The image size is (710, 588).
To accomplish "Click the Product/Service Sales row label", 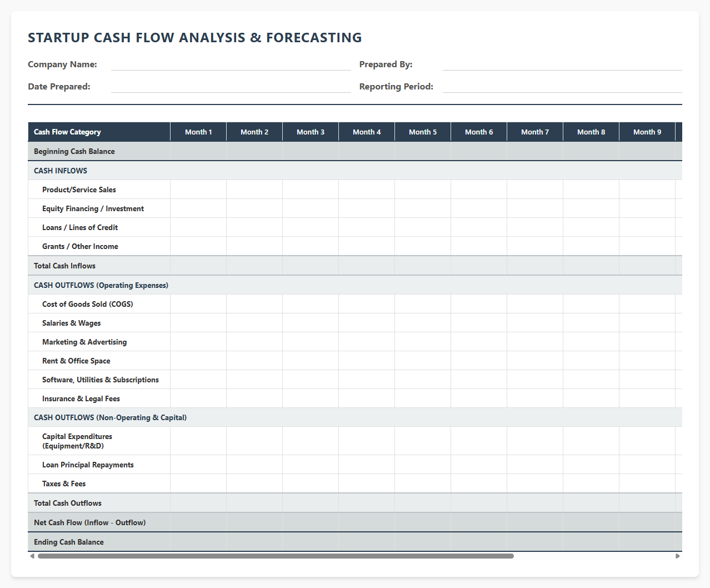I will point(79,190).
